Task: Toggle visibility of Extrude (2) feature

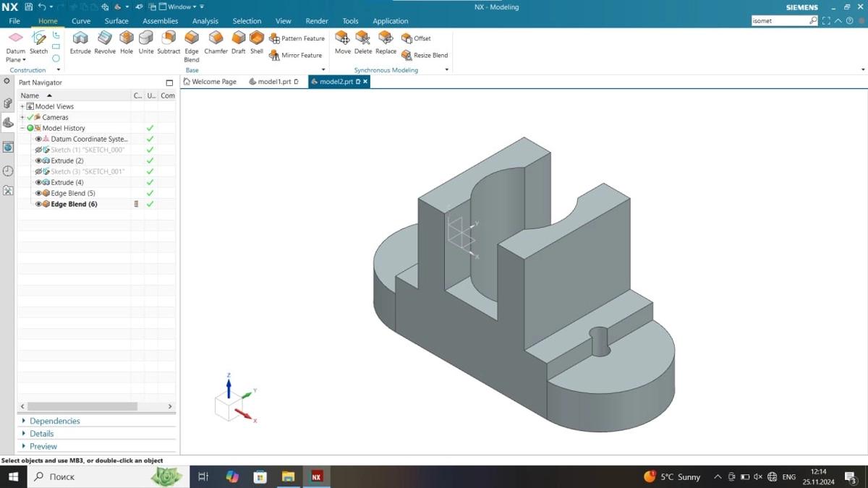Action: click(x=38, y=160)
